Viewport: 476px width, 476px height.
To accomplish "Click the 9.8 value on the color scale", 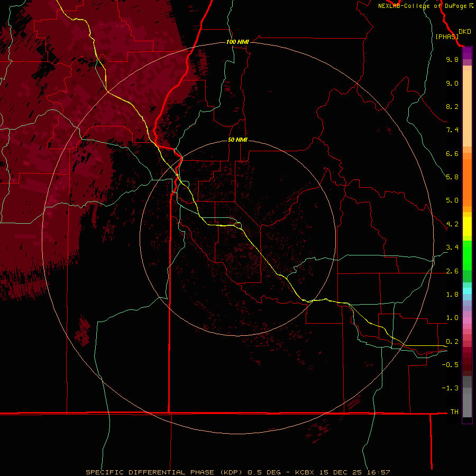I will [452, 59].
